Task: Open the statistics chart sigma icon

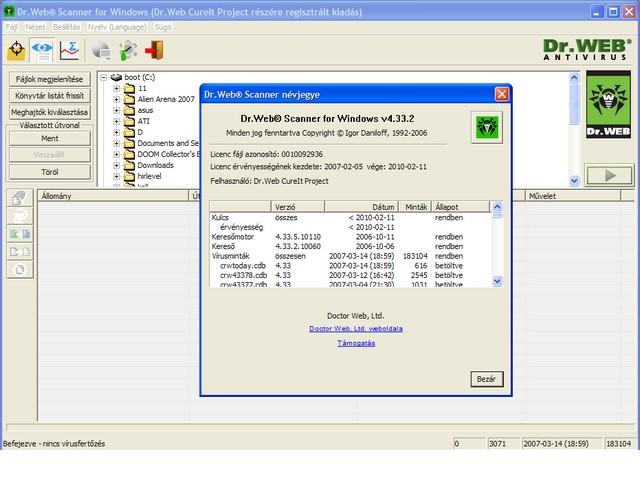Action: [69, 50]
